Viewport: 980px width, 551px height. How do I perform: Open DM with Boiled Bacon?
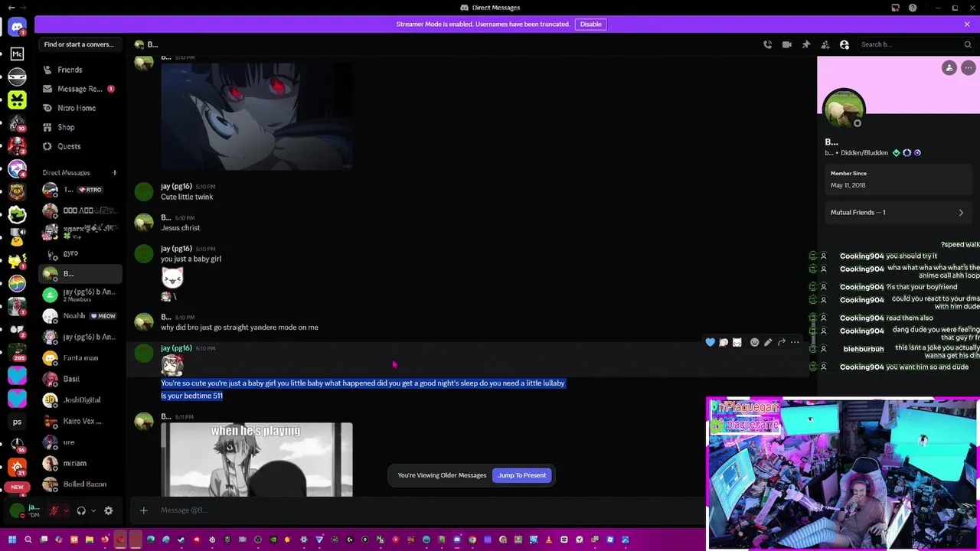[x=80, y=484]
